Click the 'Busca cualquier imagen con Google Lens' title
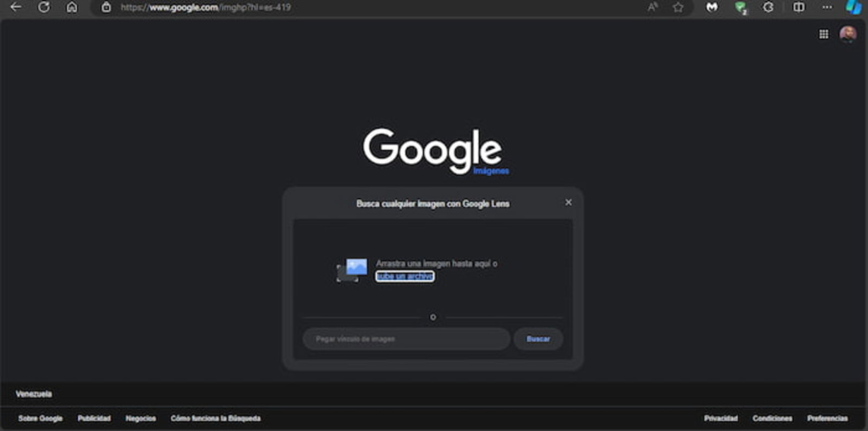 pyautogui.click(x=433, y=204)
